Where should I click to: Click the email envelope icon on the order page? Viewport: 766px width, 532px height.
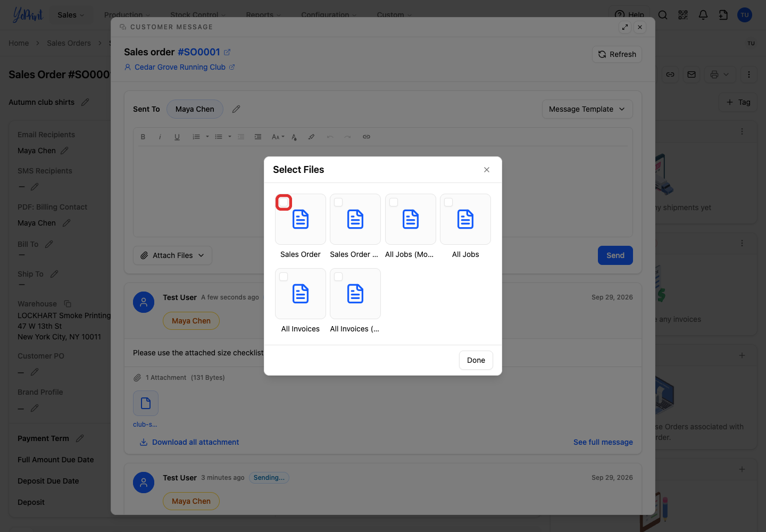(692, 74)
